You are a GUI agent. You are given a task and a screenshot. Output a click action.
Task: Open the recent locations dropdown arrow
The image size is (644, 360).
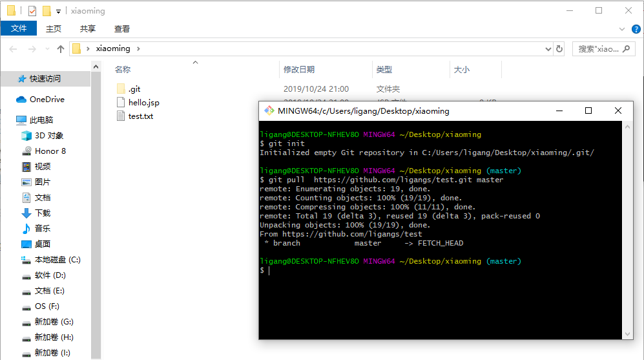[x=47, y=49]
